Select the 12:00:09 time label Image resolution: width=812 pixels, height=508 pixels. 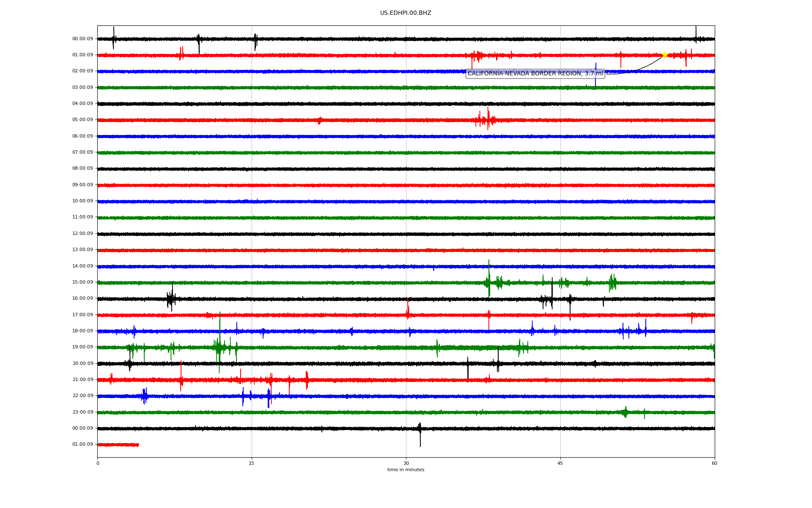(82, 234)
